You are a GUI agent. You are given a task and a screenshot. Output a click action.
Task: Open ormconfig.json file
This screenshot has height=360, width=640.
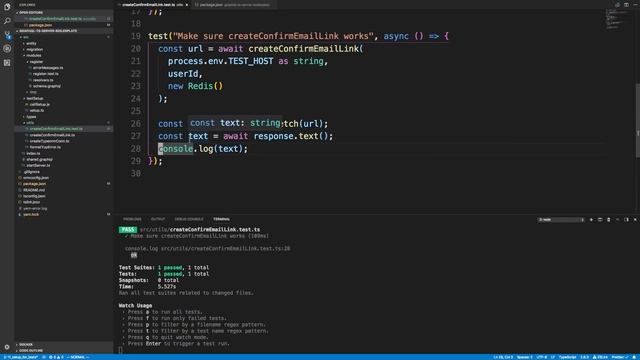[x=36, y=178]
